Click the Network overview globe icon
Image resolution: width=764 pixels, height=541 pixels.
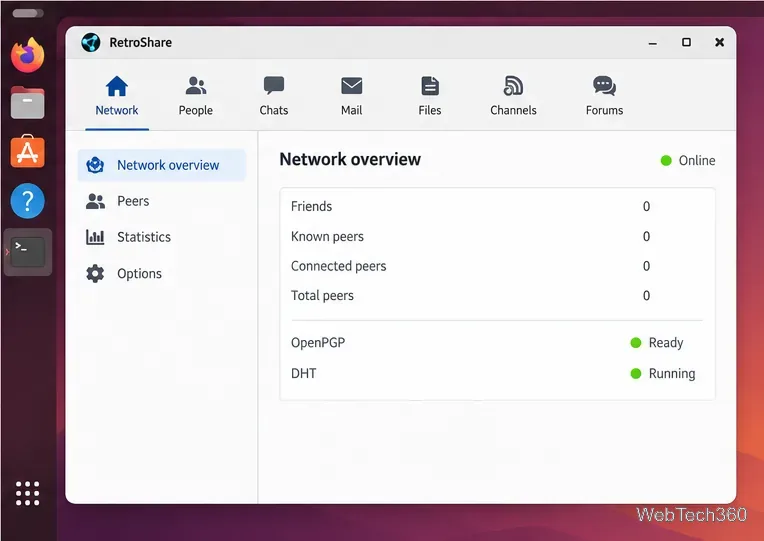[95, 165]
